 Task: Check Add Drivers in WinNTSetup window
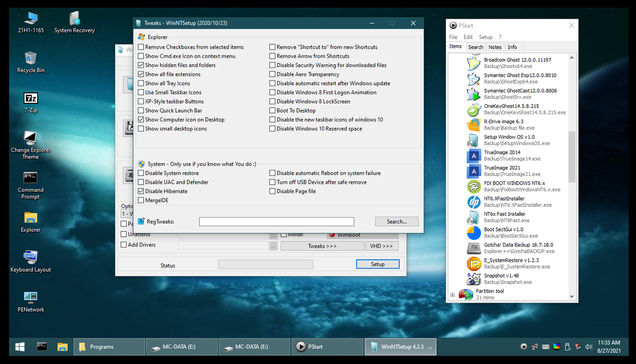click(x=124, y=245)
